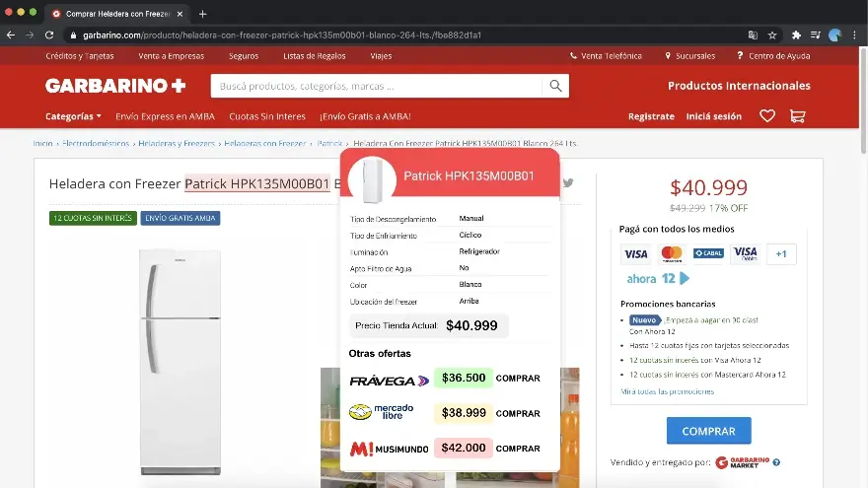Click the Chrome profile avatar
Screen dimensions: 868x488
(x=834, y=35)
